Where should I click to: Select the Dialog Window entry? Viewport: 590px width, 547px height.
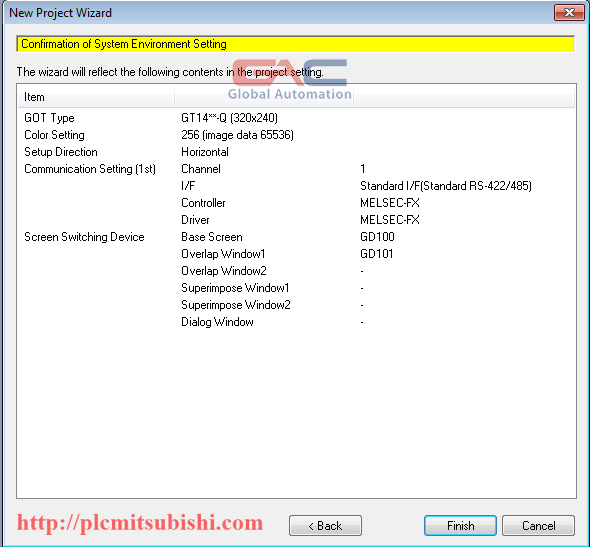217,322
